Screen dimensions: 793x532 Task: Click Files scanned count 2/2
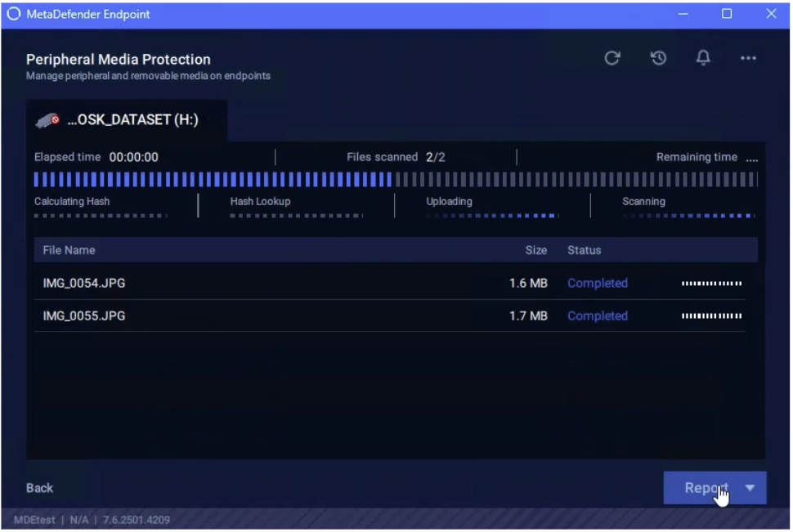[x=436, y=157]
